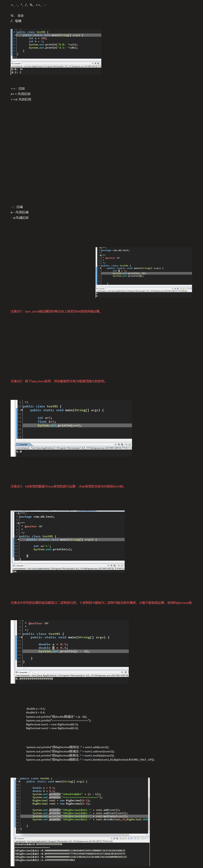Click the '--: 自减' line

pos(17,207)
